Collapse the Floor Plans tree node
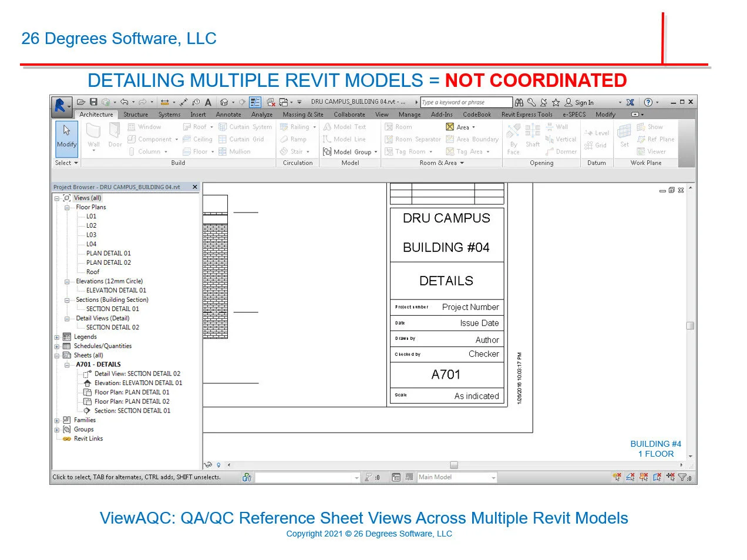 coord(67,208)
